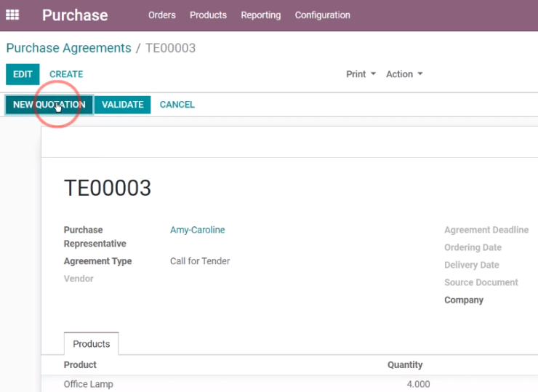This screenshot has width=538, height=392.
Task: Switch to the Products tab
Action: click(92, 343)
